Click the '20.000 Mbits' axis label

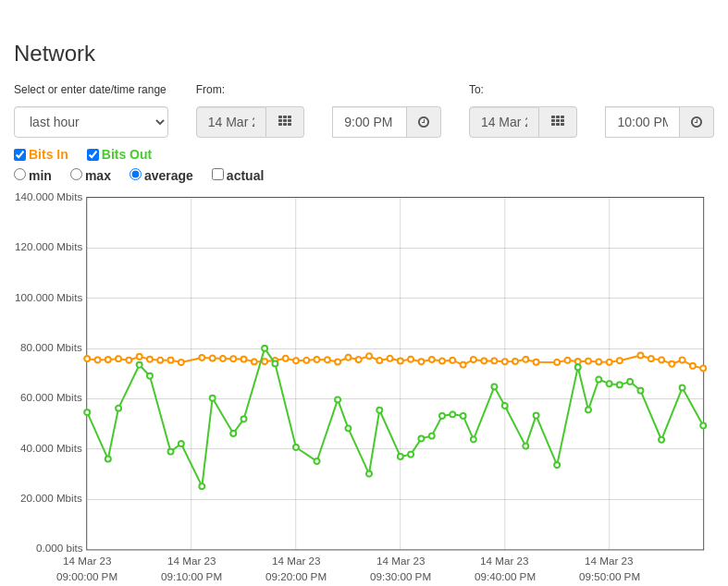pyautogui.click(x=51, y=498)
